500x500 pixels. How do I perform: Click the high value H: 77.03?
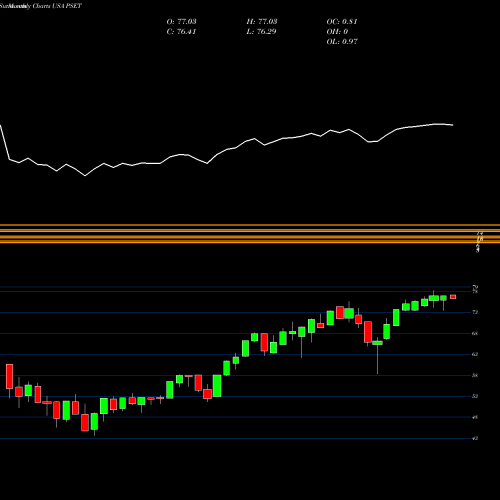tap(262, 22)
